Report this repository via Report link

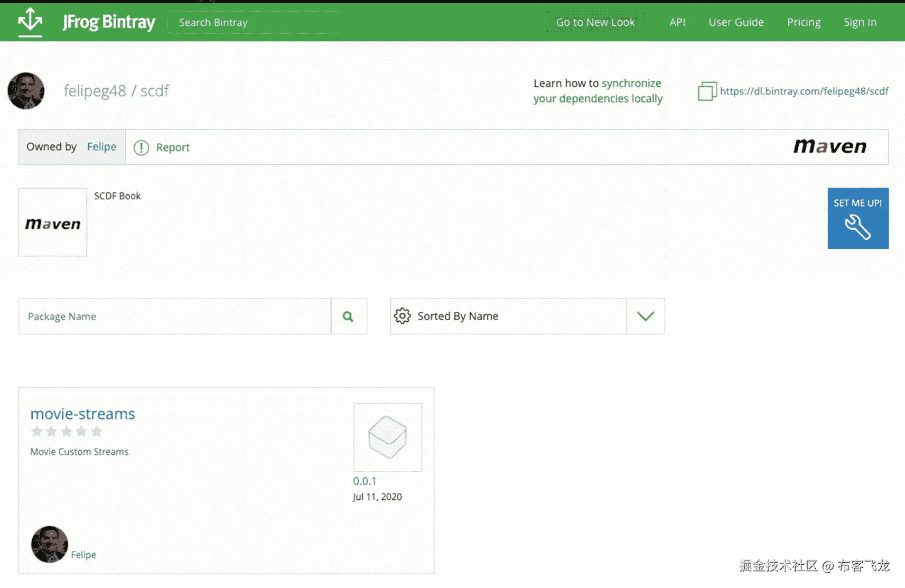point(173,147)
